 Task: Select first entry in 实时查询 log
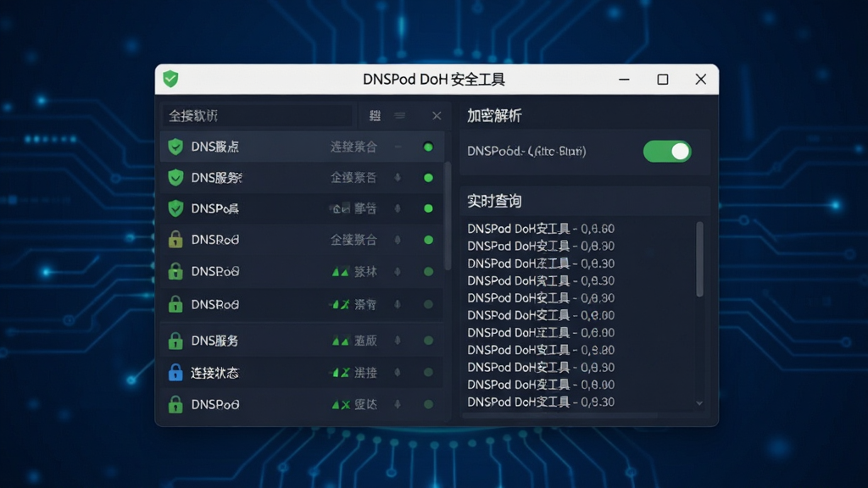[x=541, y=229]
